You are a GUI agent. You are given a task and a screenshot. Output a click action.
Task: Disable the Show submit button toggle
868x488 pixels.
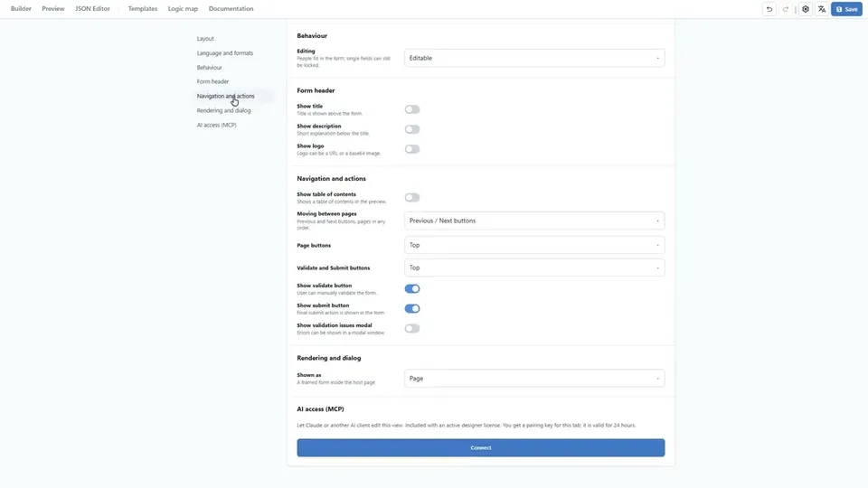[412, 309]
